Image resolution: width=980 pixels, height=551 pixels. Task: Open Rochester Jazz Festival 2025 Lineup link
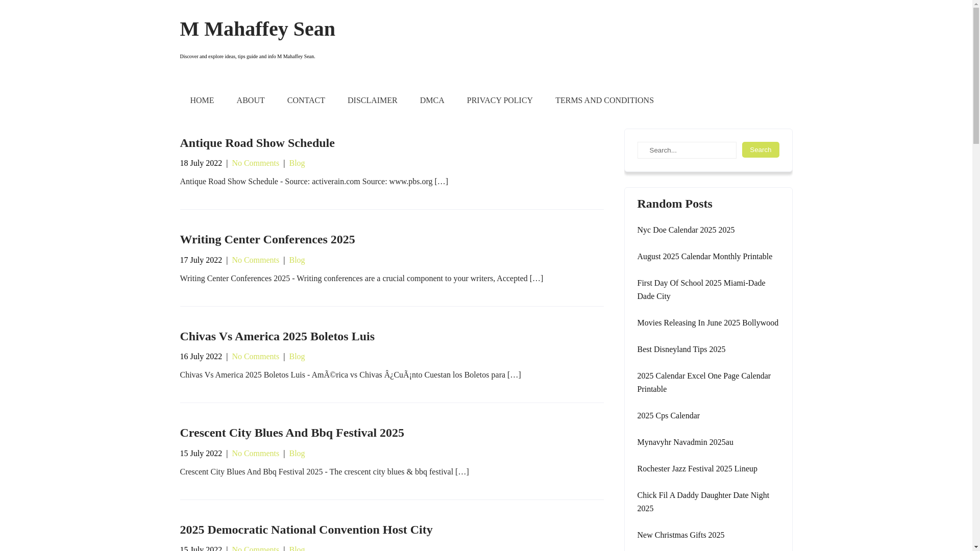pos(697,469)
